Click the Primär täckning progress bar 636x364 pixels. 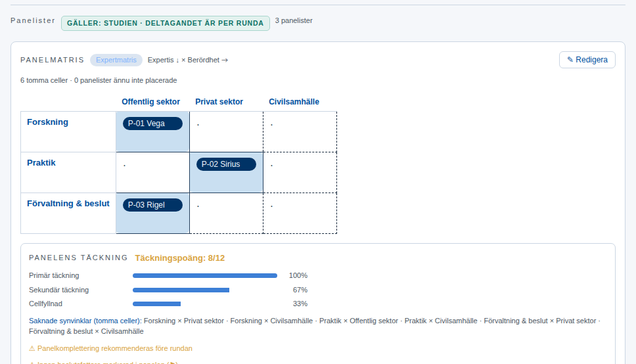click(x=205, y=275)
